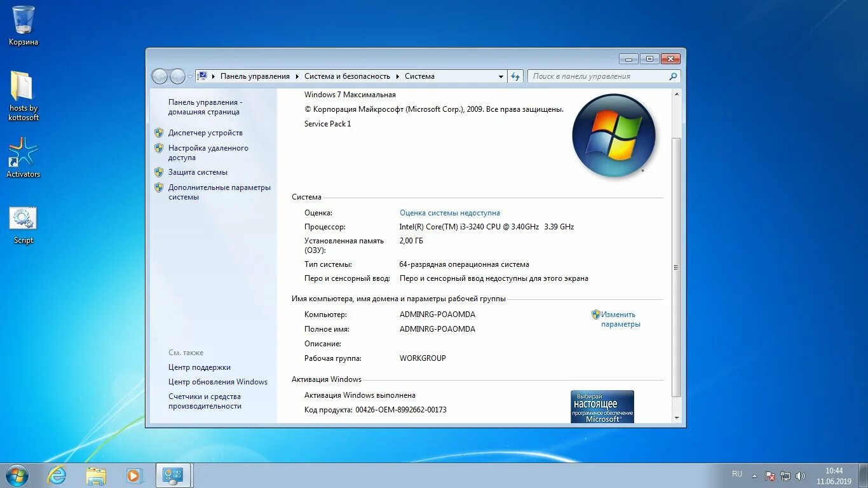The image size is (868, 488).
Task: Open the 'hosts by kottosoft' folder icon
Action: (x=24, y=95)
